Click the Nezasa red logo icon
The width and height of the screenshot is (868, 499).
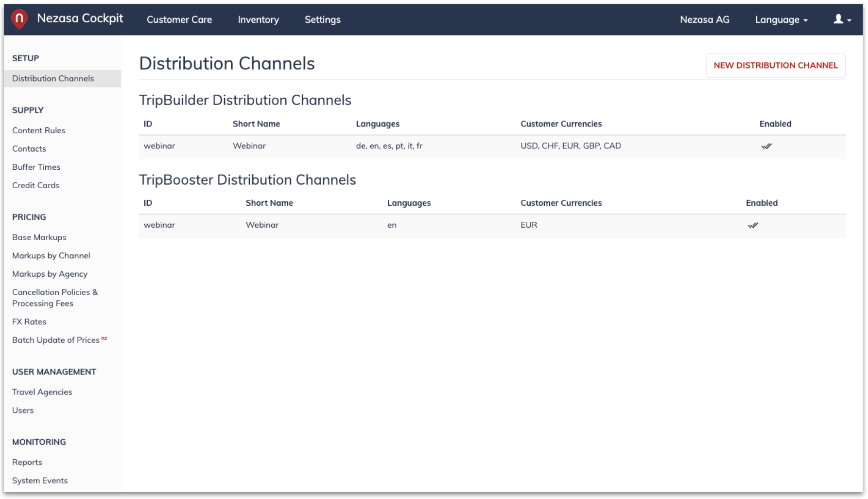19,19
